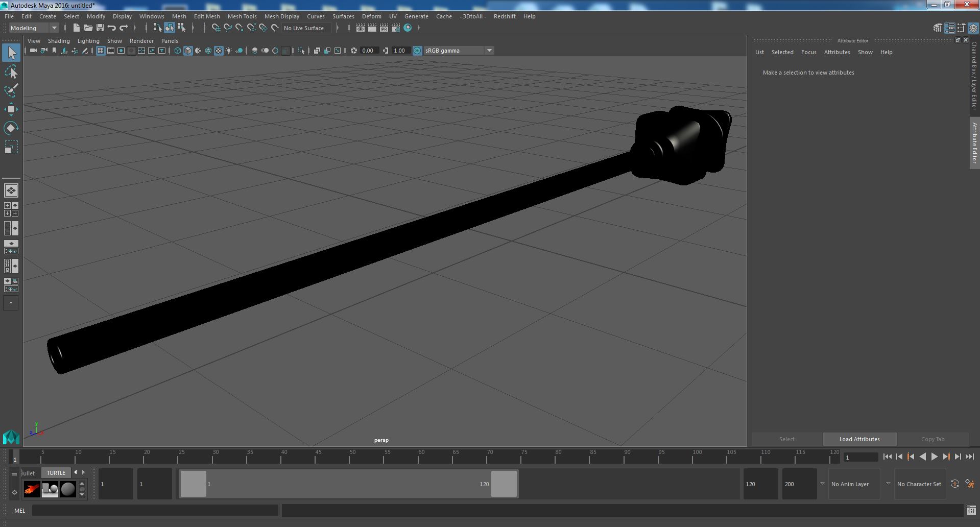Viewport: 980px width, 527px height.
Task: Open the No Character Set dropdown
Action: (x=920, y=484)
